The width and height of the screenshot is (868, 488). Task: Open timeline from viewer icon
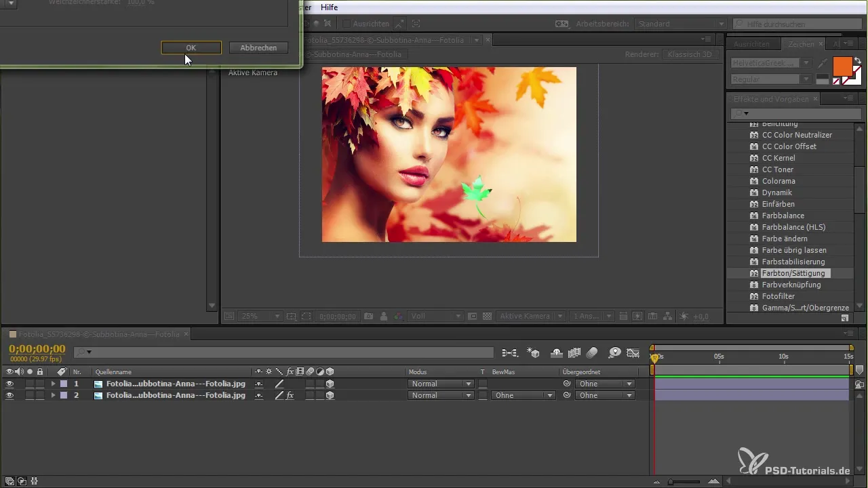pyautogui.click(x=652, y=317)
